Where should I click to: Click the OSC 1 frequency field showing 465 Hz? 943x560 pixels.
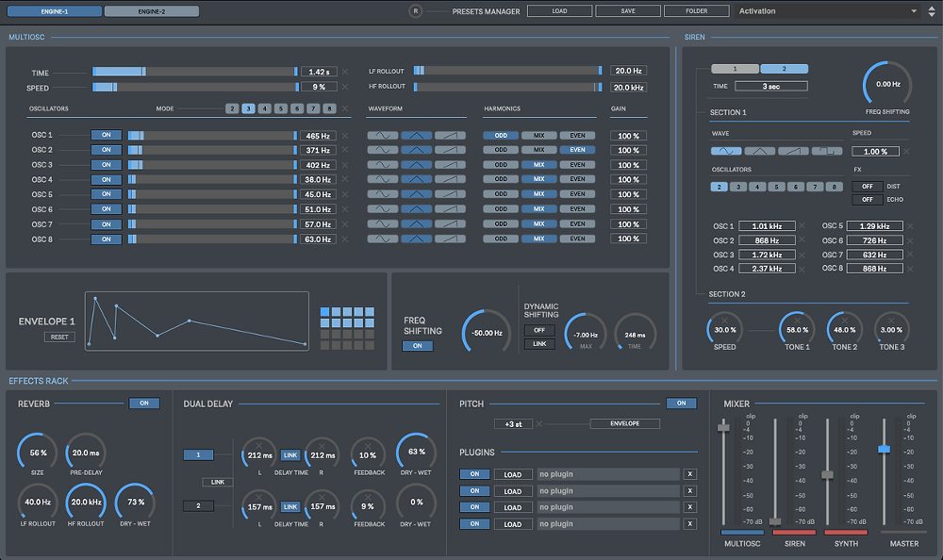(x=318, y=135)
